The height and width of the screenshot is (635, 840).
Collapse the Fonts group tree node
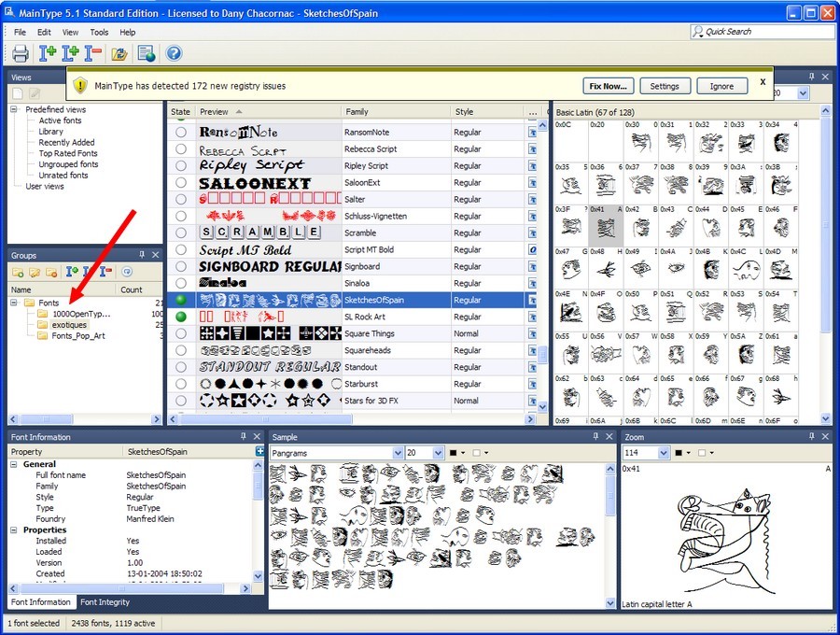13,303
